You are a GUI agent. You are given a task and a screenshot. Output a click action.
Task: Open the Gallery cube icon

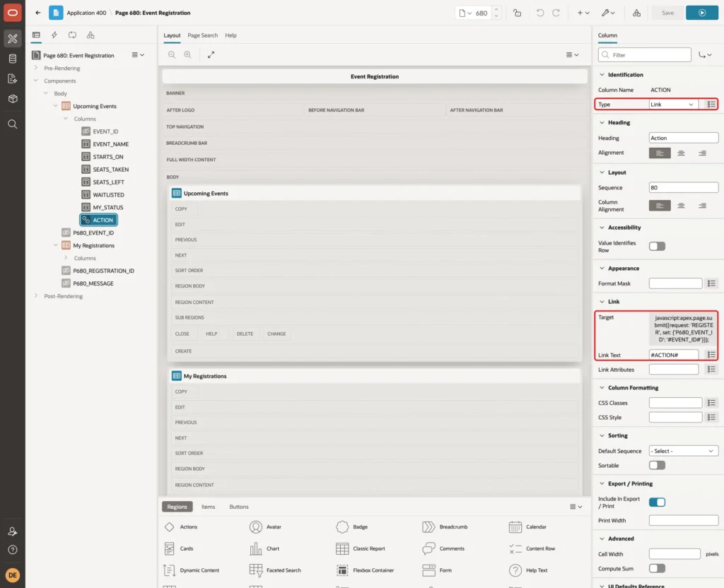click(x=13, y=99)
